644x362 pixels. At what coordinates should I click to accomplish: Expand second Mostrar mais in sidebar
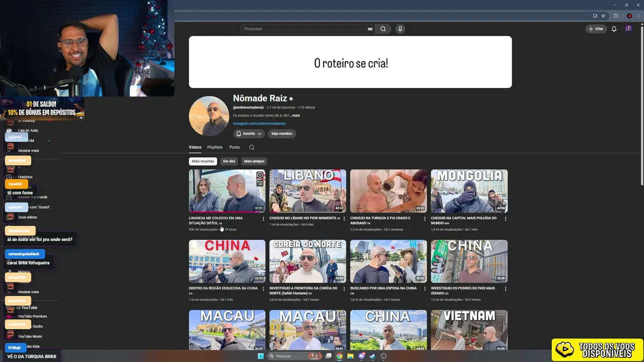(28, 292)
